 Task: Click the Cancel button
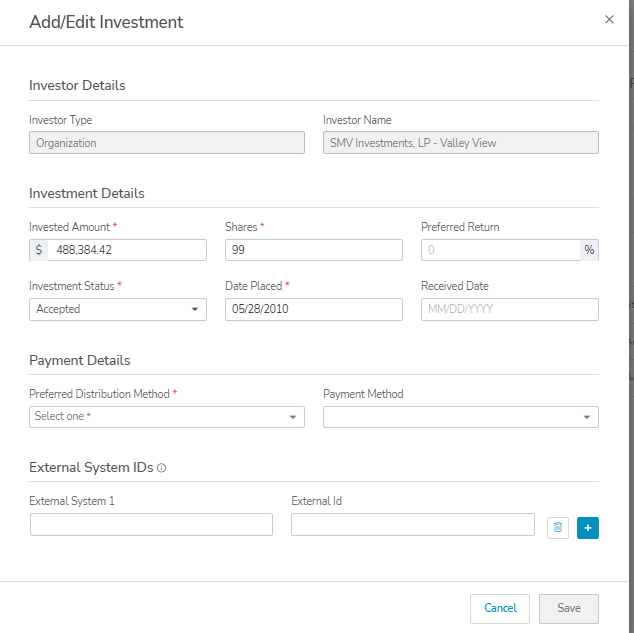point(500,608)
